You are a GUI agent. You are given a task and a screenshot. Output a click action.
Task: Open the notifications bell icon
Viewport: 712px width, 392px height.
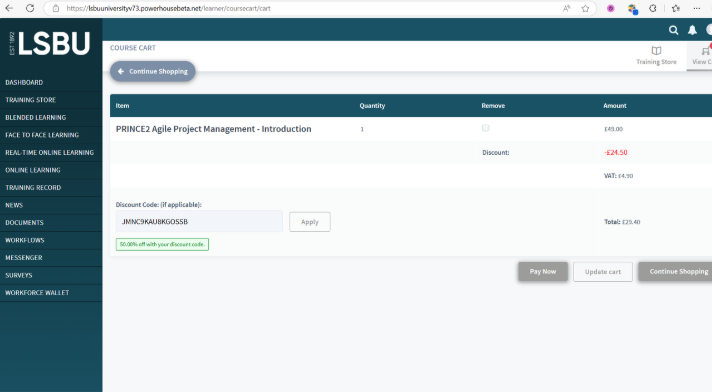coord(692,30)
